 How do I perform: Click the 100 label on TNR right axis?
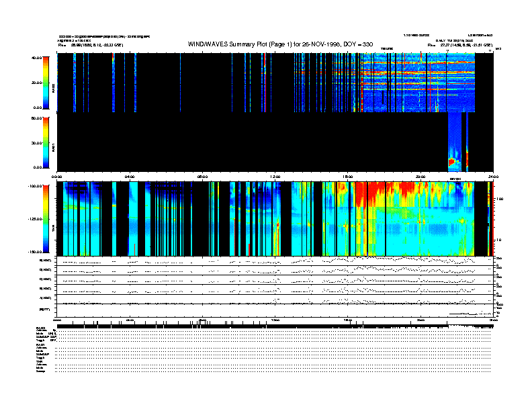coord(500,199)
